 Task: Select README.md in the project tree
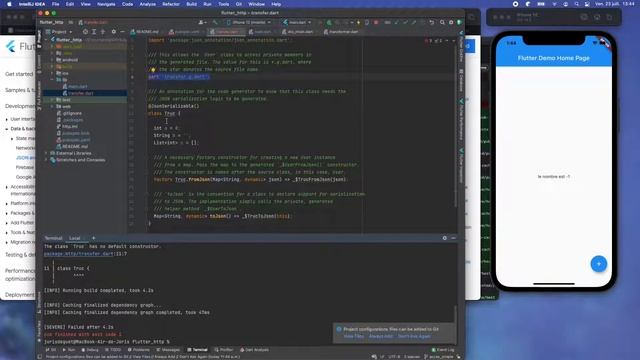coord(72,146)
